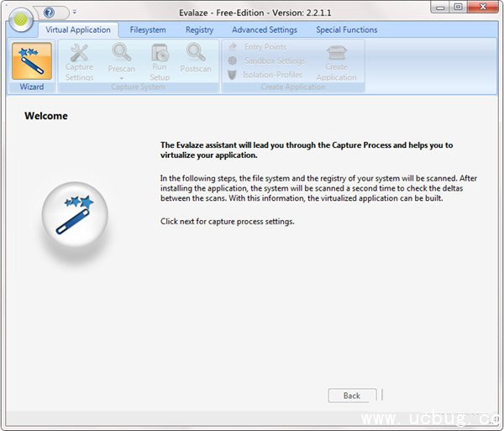
Task: Open the Advanced Settings tab
Action: [265, 30]
